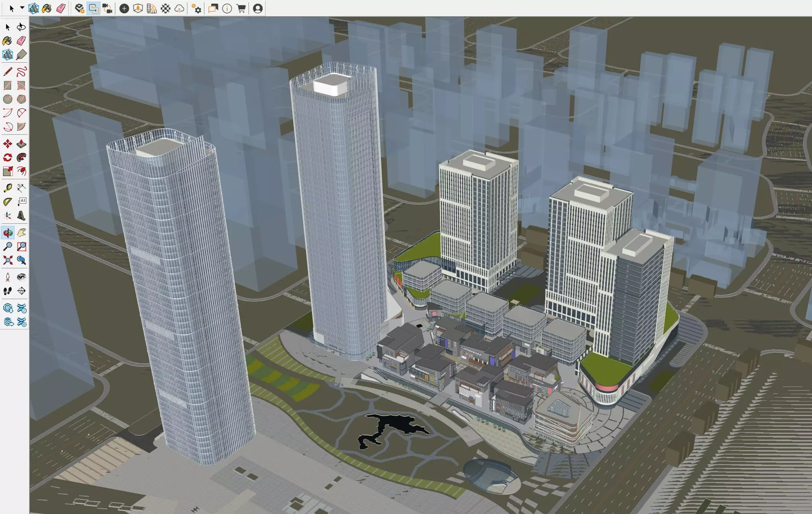The image size is (812, 514).
Task: Select the active Orbit tool
Action: (8, 233)
